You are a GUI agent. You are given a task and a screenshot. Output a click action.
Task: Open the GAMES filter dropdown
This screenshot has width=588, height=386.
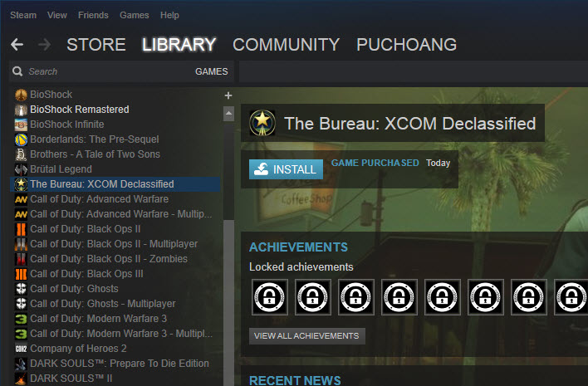(212, 71)
